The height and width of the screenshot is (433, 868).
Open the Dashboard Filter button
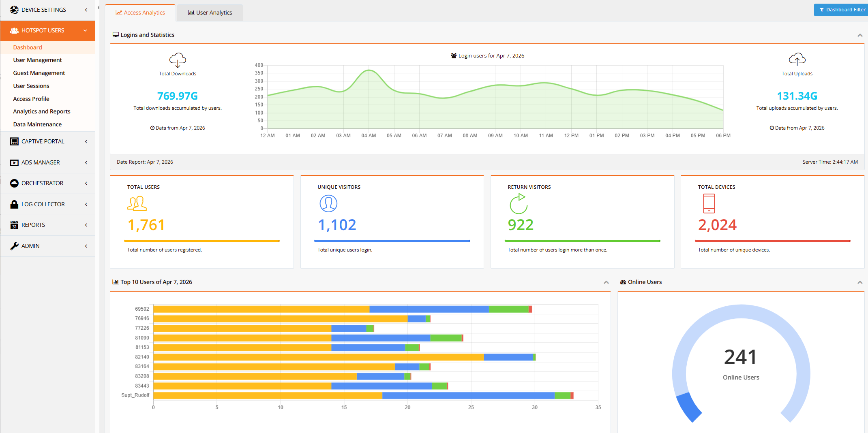841,10
